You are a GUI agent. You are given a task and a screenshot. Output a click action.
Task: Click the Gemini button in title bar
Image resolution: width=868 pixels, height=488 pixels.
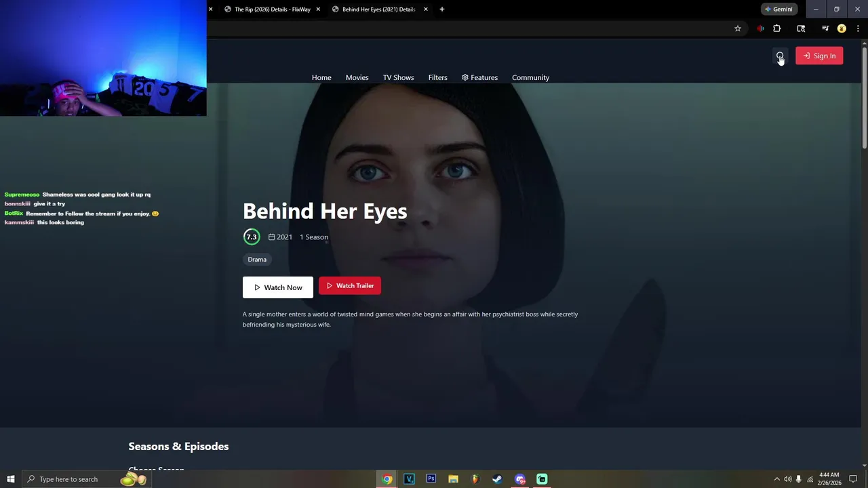[x=778, y=9]
